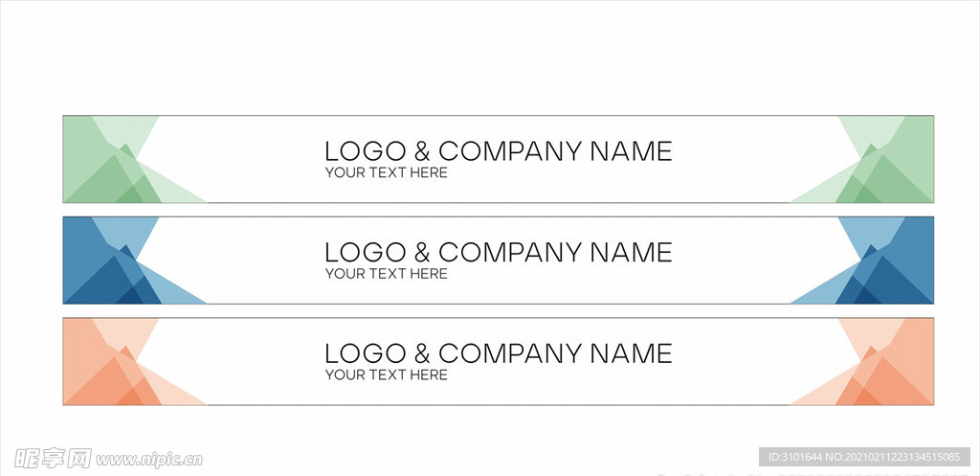Click the word NAME in the green banner
The width and height of the screenshot is (980, 476).
pyautogui.click(x=632, y=151)
